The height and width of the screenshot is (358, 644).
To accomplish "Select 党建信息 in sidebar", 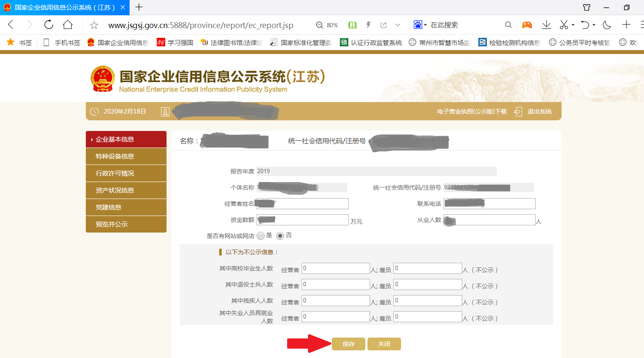I will tap(126, 207).
